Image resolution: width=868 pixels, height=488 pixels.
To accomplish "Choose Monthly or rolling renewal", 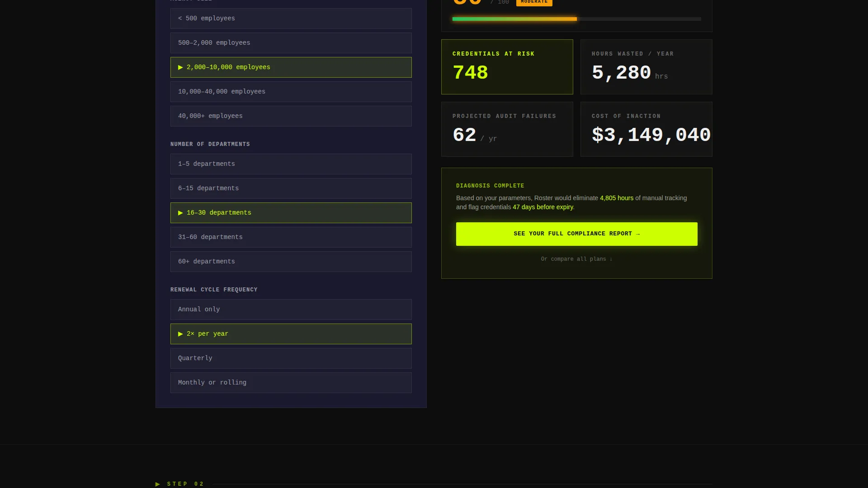I will tap(291, 383).
